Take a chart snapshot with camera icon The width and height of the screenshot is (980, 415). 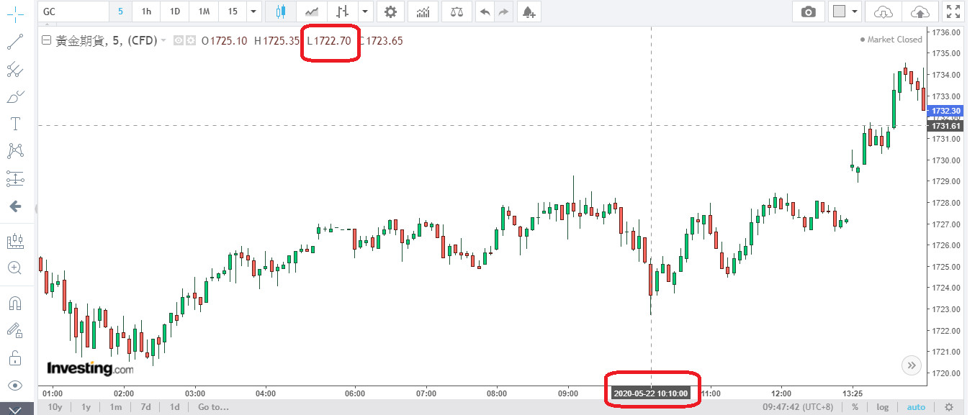tap(809, 12)
